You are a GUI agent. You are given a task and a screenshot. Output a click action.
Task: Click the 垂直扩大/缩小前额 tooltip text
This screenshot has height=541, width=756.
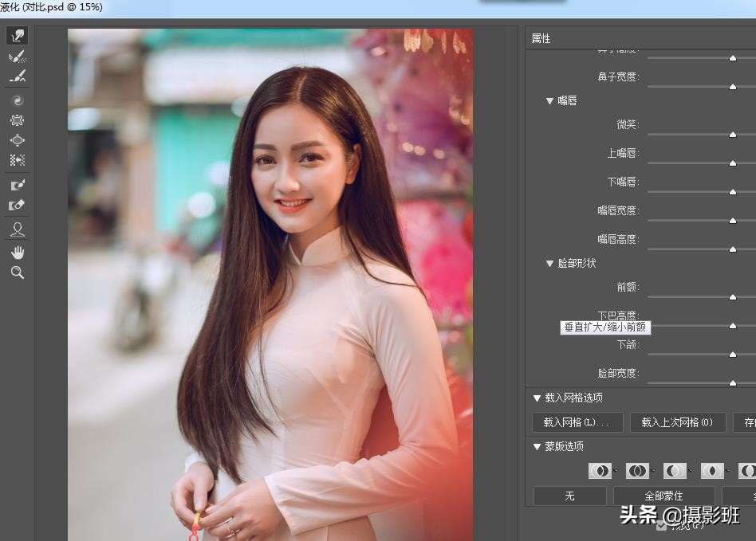tap(605, 327)
